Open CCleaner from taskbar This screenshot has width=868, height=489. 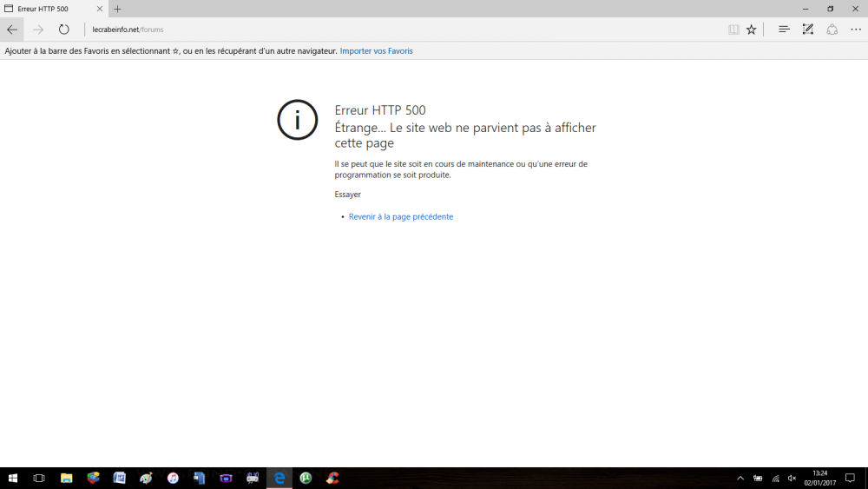332,478
